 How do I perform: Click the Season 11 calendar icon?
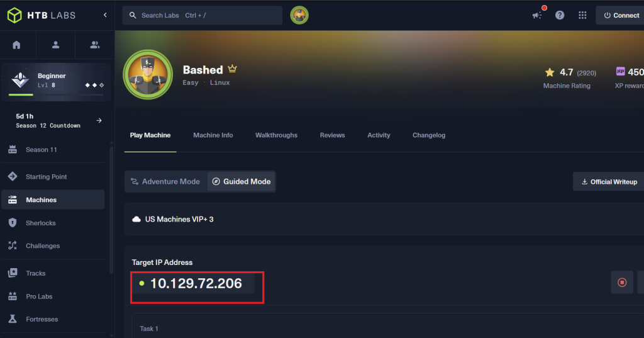point(13,150)
